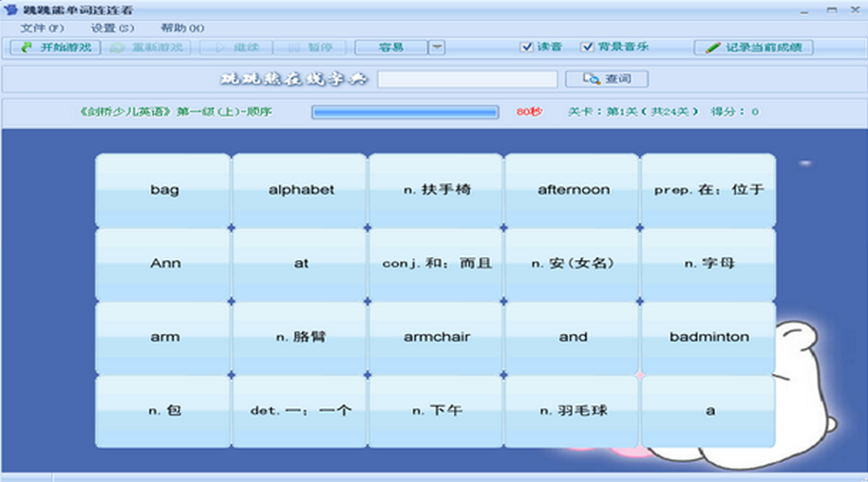Click the app icon in the title bar
868x482 pixels.
point(9,9)
